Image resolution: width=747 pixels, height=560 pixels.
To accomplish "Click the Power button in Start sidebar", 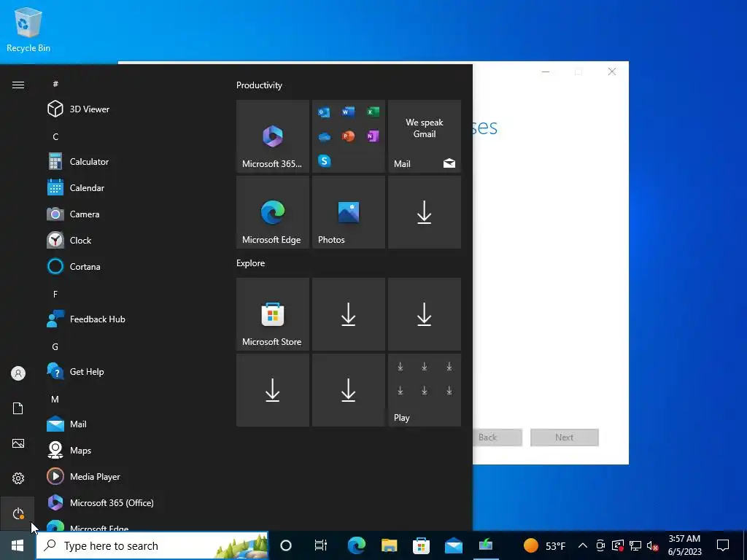I will coord(18,513).
